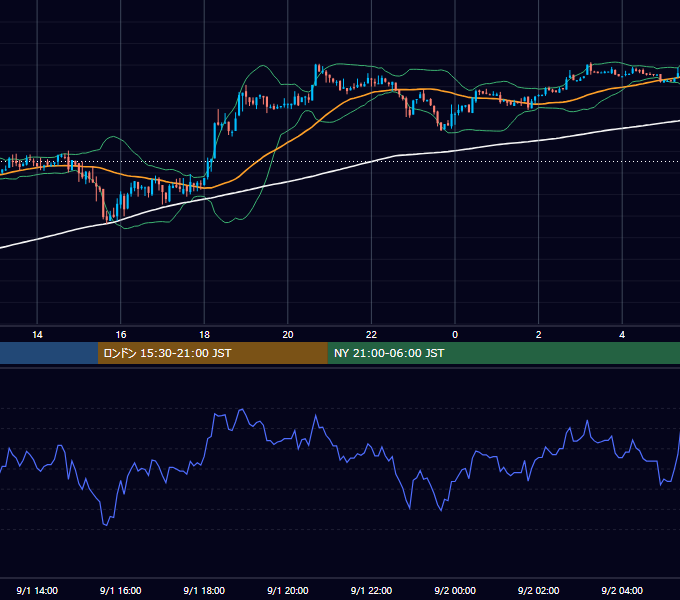The width and height of the screenshot is (680, 600).
Task: Click the 9/1 20:00 date label
Action: pyautogui.click(x=288, y=590)
